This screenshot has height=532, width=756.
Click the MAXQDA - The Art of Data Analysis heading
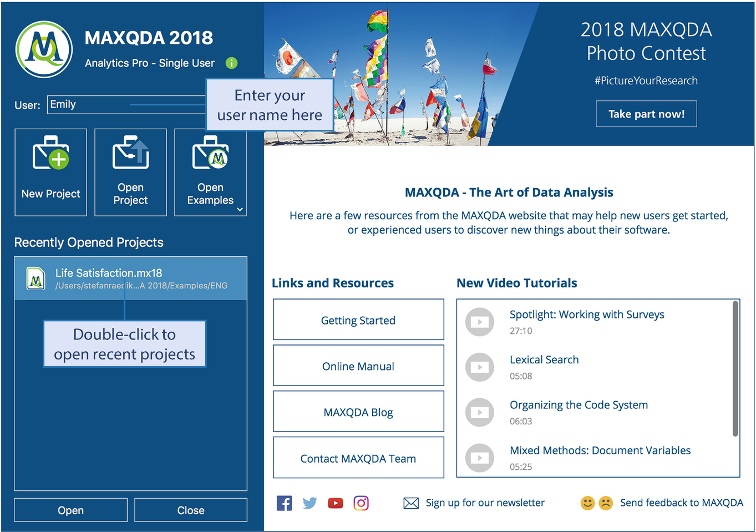pos(509,192)
